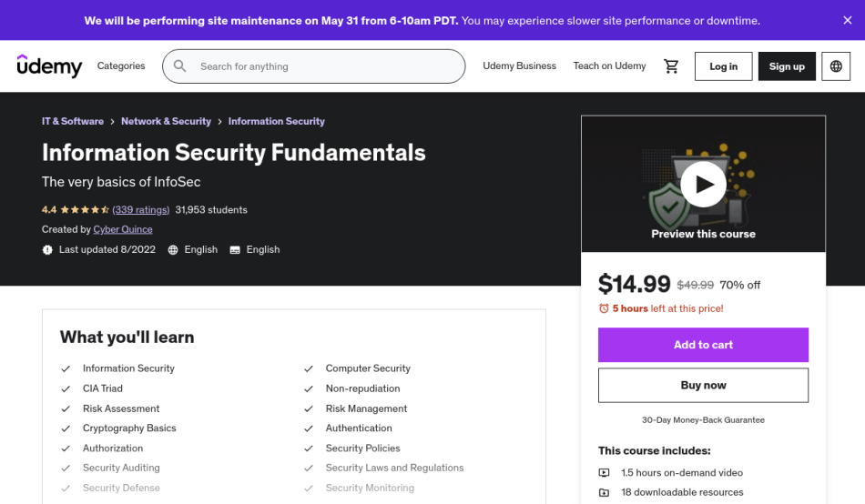865x504 pixels.
Task: Click the Log in button
Action: point(723,66)
